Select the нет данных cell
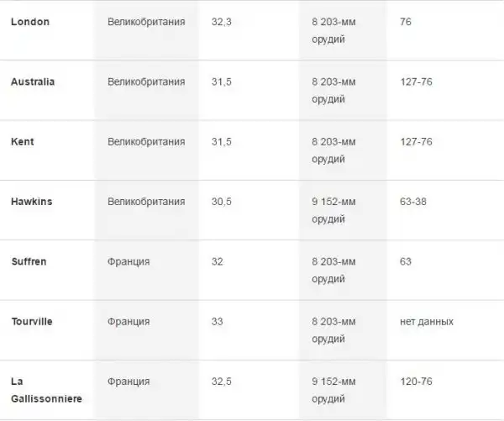 point(427,321)
